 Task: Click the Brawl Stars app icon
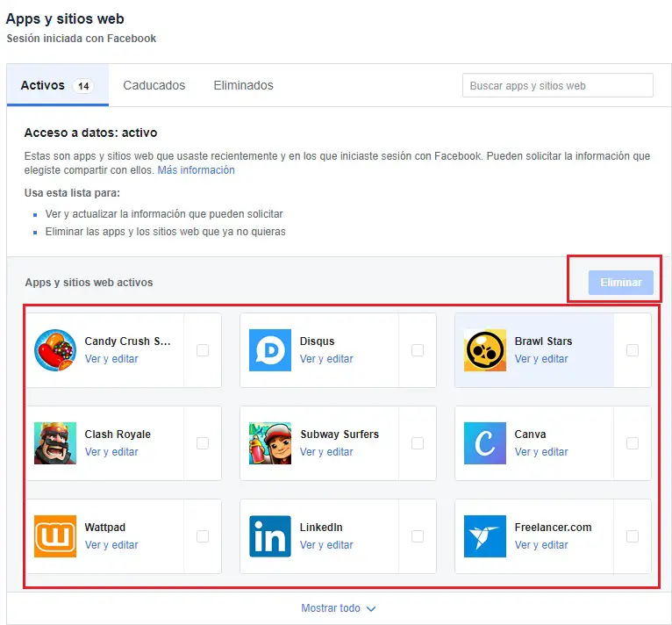(485, 350)
